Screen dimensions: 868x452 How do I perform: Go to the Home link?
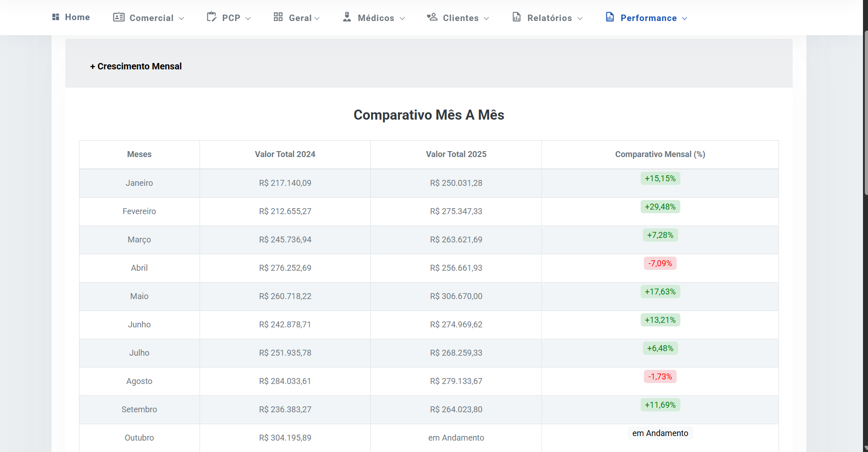point(77,17)
